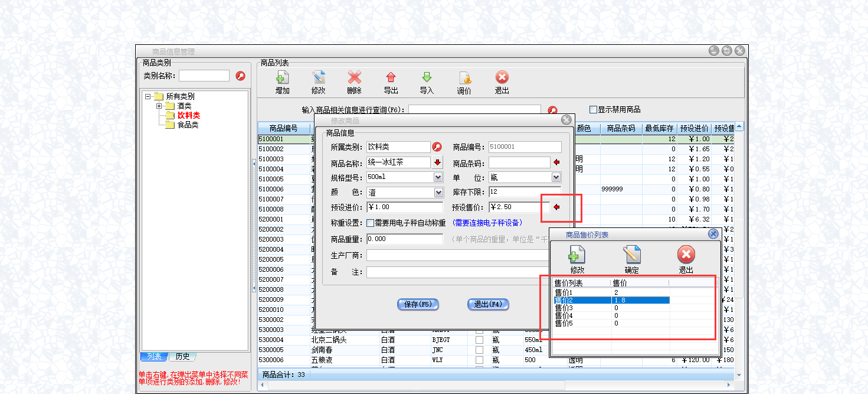Click the search icon beside 类别名称 field
The image size is (868, 394).
coord(240,76)
